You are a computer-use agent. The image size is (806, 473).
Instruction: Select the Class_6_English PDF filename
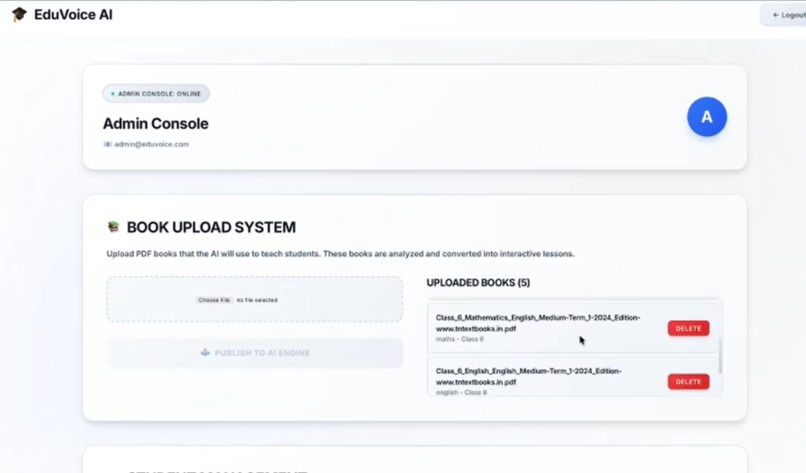[528, 376]
